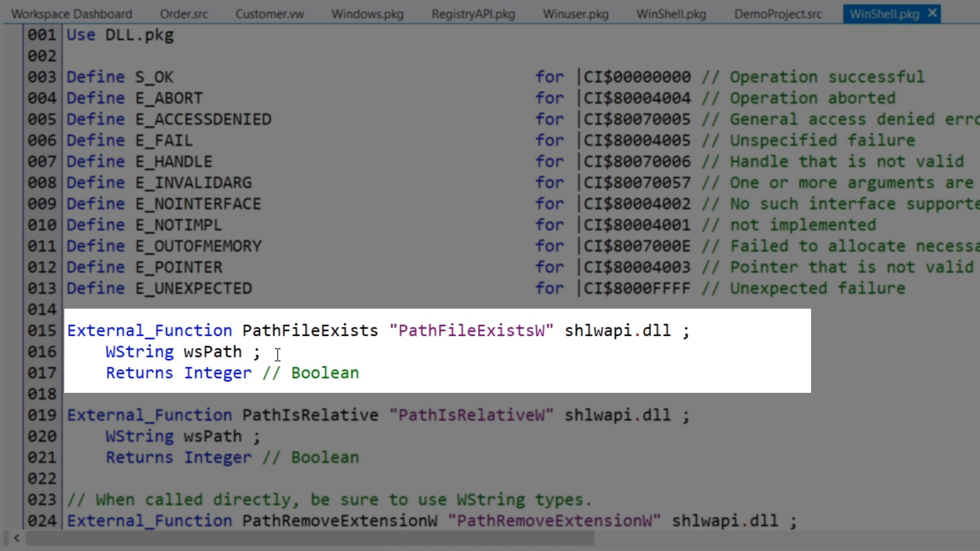Close the active WinShell.pkg tab
Viewport: 980px width, 551px height.
pyautogui.click(x=932, y=13)
